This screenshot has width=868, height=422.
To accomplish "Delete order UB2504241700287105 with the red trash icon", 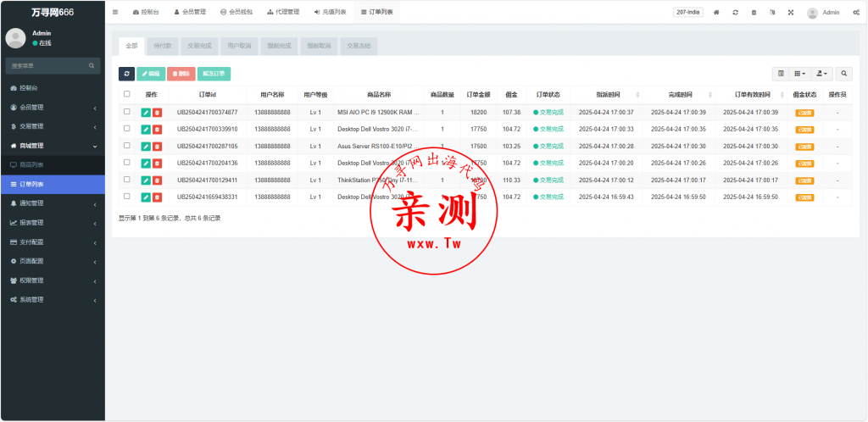I will [157, 147].
